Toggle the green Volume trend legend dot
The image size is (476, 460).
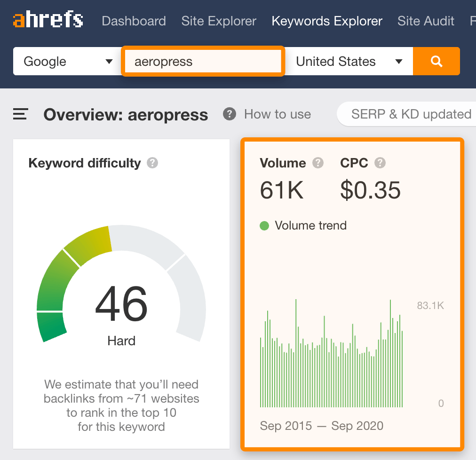pos(264,226)
